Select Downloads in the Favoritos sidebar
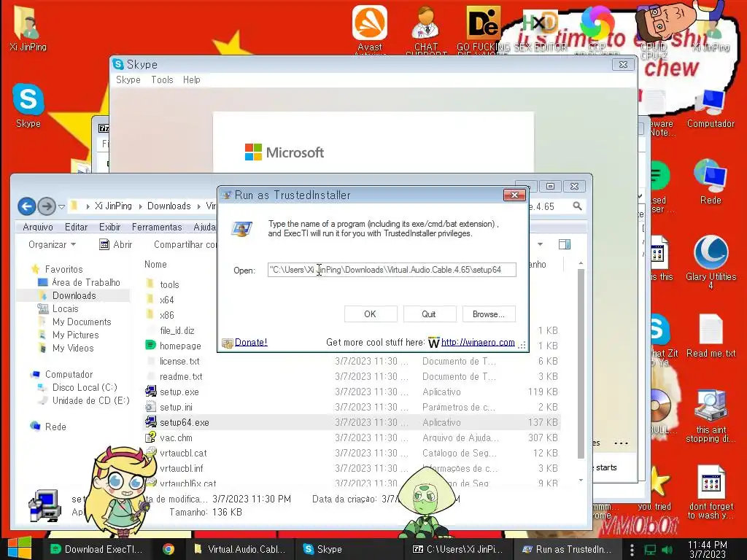Viewport: 747px width, 560px height. pos(74,296)
